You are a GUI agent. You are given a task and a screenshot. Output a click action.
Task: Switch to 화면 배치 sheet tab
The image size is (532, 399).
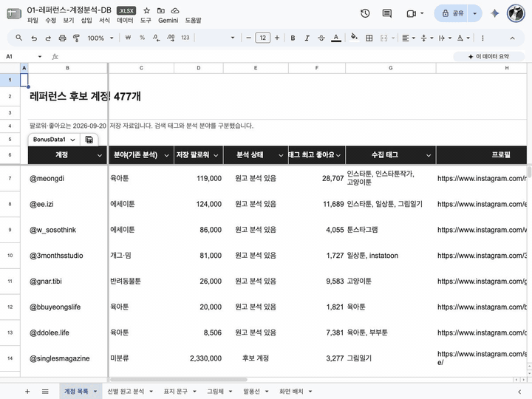click(x=291, y=391)
